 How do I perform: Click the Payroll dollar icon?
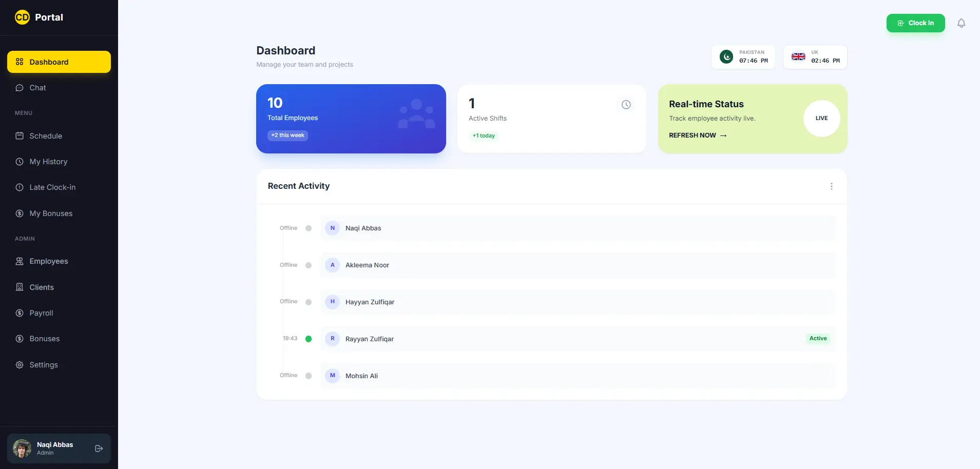click(x=19, y=313)
